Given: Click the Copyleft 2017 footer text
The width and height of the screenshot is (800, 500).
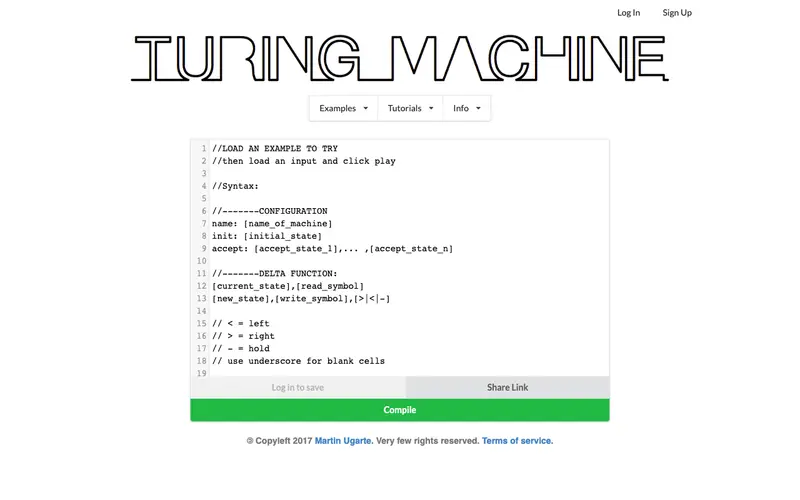Looking at the screenshot, I should [x=279, y=441].
